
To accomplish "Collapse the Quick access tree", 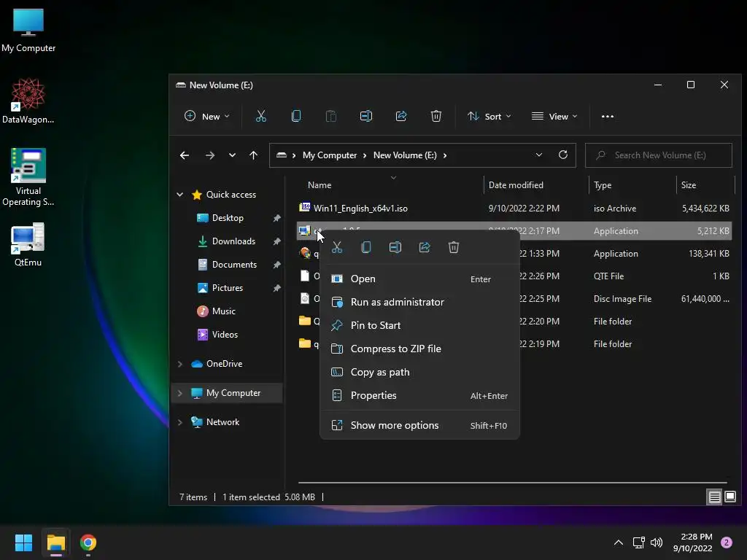I will click(180, 194).
